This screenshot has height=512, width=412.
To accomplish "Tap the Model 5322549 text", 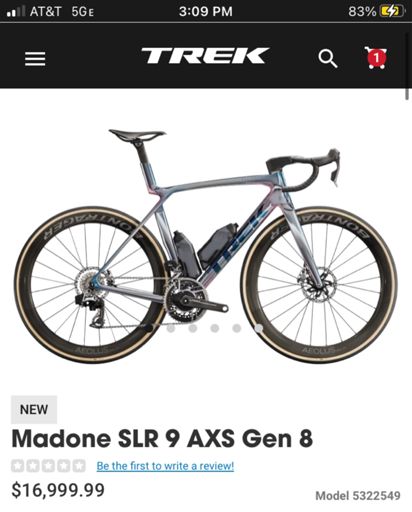I will pos(358,496).
